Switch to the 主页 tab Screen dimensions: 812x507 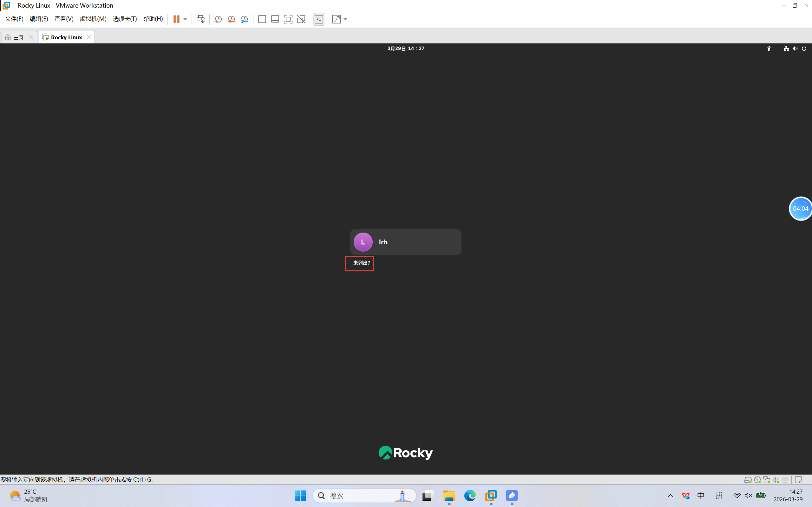[16, 37]
